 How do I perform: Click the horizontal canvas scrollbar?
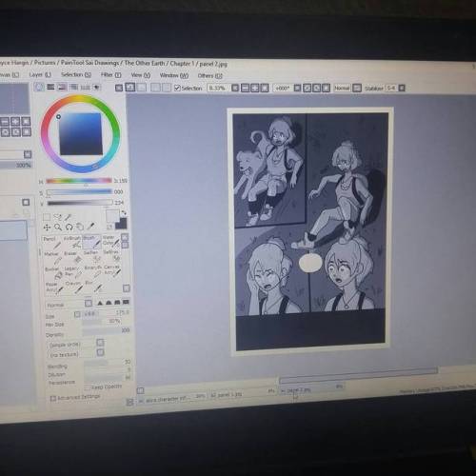coord(359,375)
